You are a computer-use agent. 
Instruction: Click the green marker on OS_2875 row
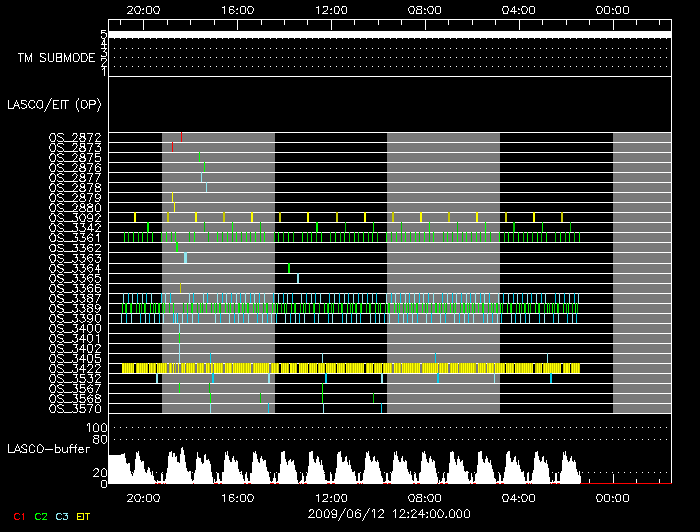coord(200,157)
